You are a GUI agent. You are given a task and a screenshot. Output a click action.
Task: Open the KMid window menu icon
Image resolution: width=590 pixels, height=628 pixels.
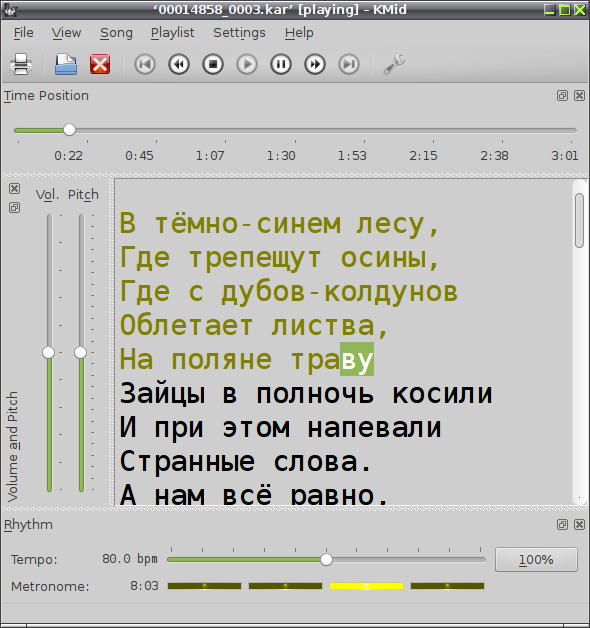tap(10, 9)
